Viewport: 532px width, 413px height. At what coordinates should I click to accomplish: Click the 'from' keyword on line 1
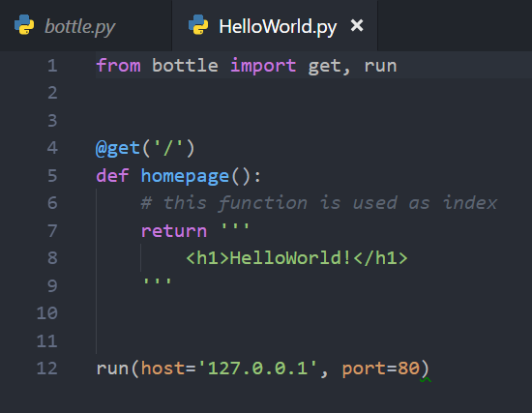118,65
